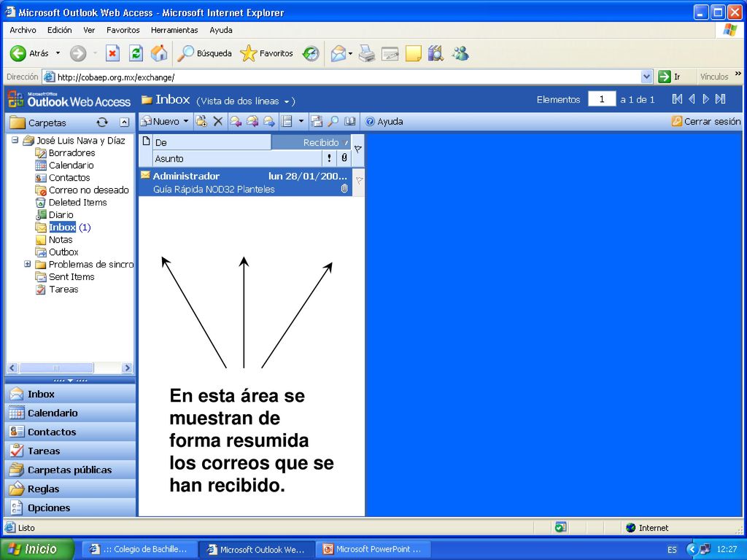Refresh the Carpetas folder list
The width and height of the screenshot is (747, 560).
click(102, 122)
